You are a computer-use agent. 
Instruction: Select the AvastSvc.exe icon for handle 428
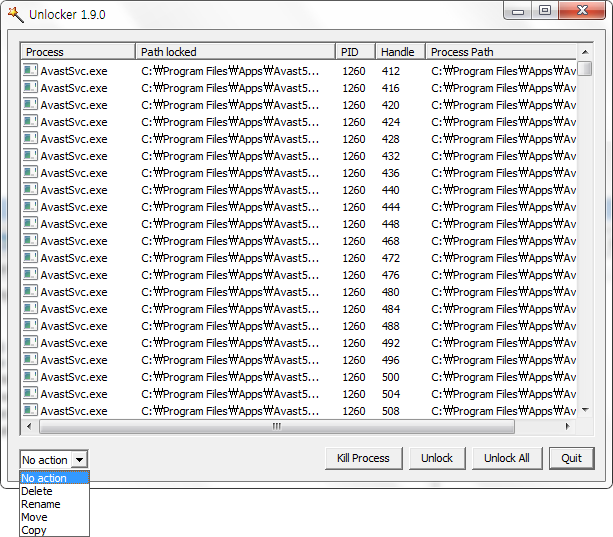30,139
